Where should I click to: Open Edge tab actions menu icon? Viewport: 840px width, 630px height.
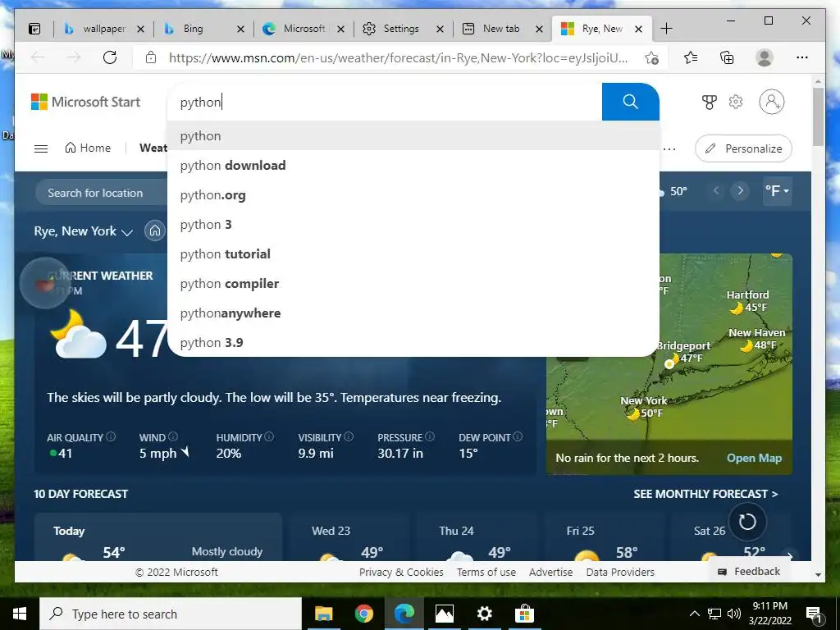(34, 29)
